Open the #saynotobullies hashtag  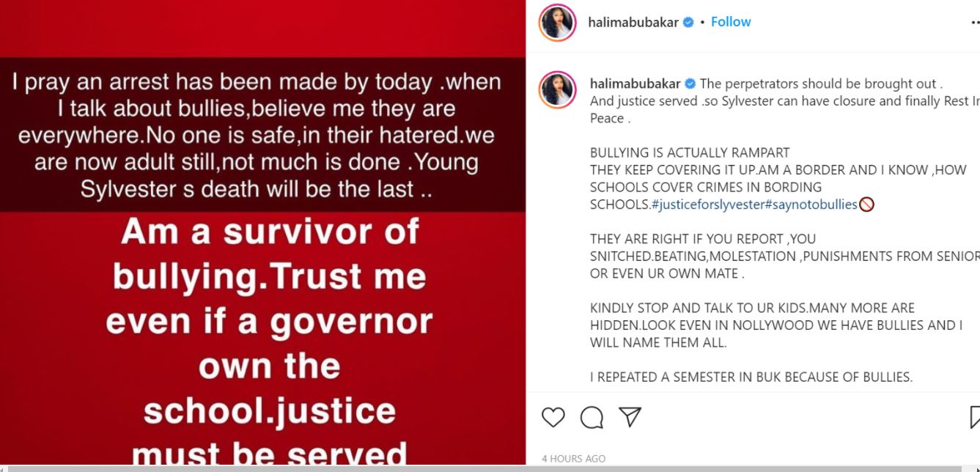coord(810,204)
